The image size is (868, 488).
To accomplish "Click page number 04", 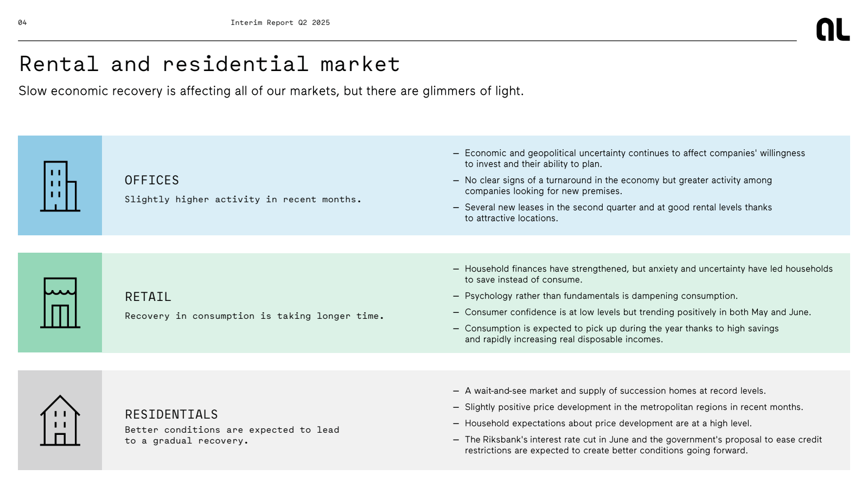I will [x=22, y=22].
